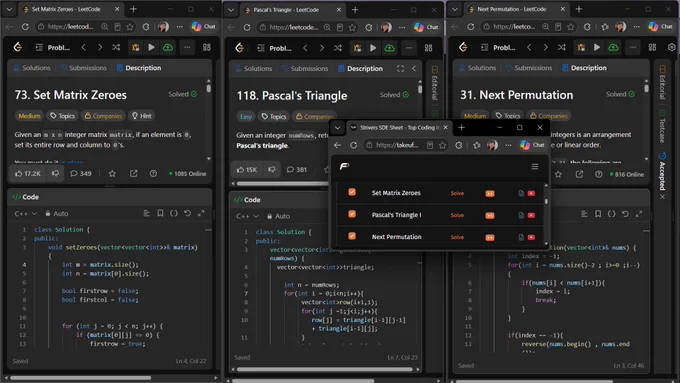Image resolution: width=680 pixels, height=383 pixels.
Task: Share the Set Matrix Zeroes problem
Action: (134, 173)
